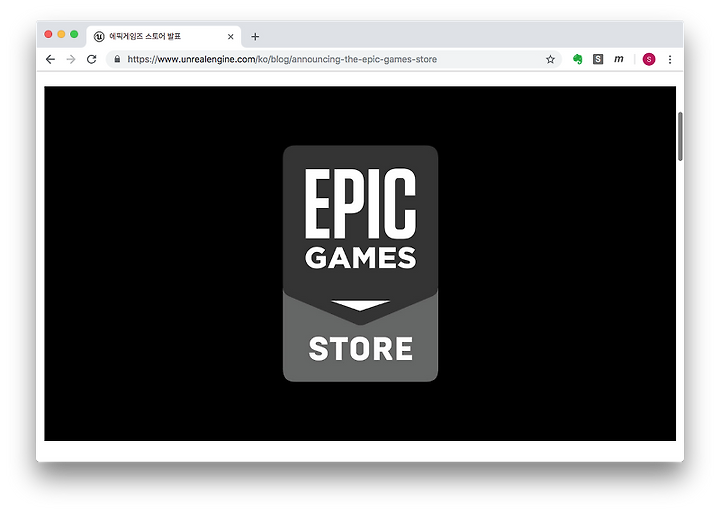Screen dimensions: 720x513
Task: Bookmark this page with the star
Action: coord(550,59)
